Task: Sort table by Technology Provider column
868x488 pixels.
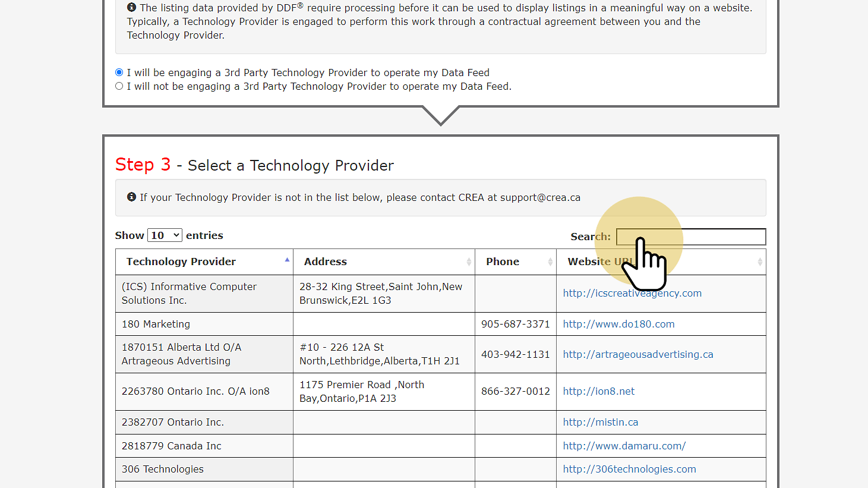Action: 204,262
